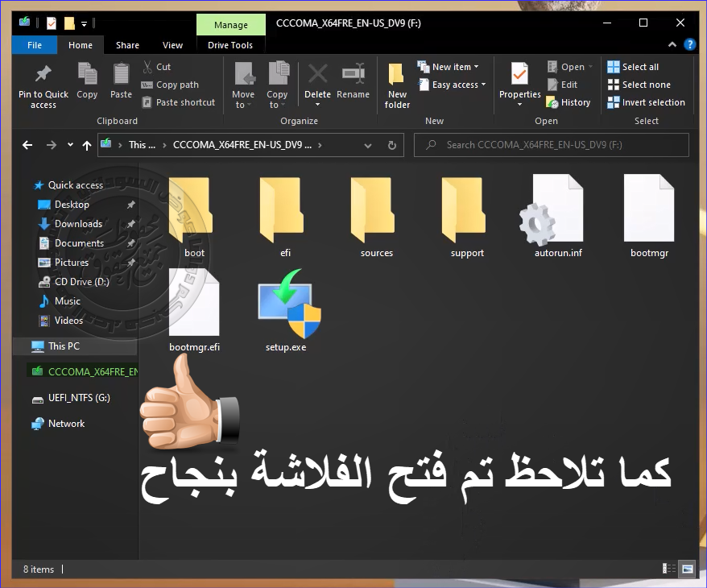This screenshot has width=707, height=588.
Task: Switch to large icons view toggle
Action: [x=686, y=569]
